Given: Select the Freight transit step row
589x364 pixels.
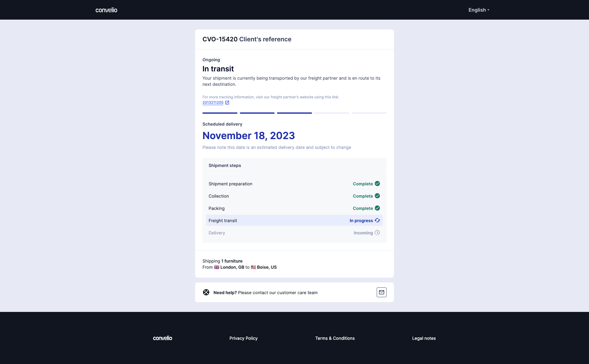Looking at the screenshot, I should [x=294, y=220].
